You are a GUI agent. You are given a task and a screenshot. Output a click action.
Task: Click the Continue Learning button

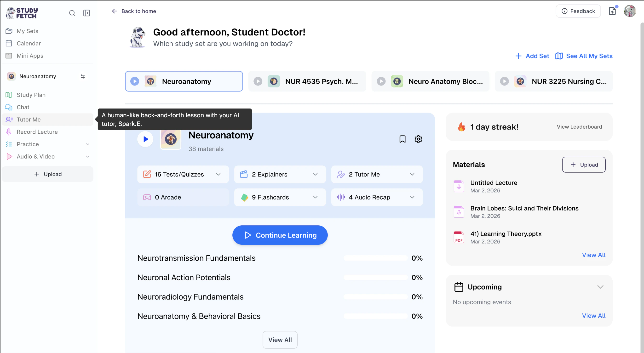coord(280,235)
